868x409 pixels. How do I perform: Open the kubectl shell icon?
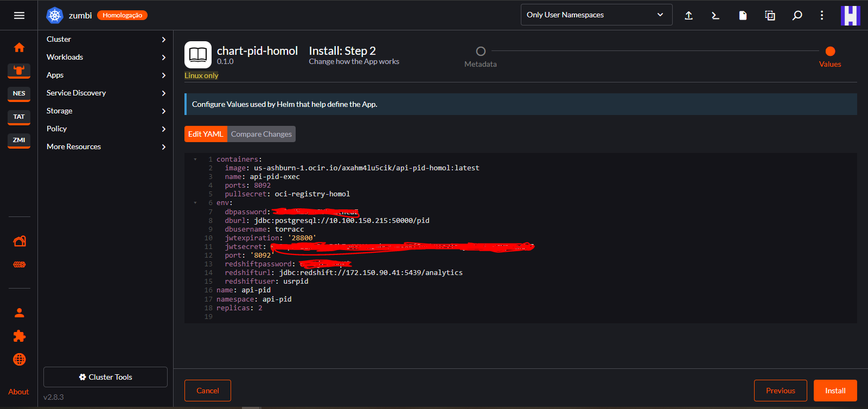point(716,15)
